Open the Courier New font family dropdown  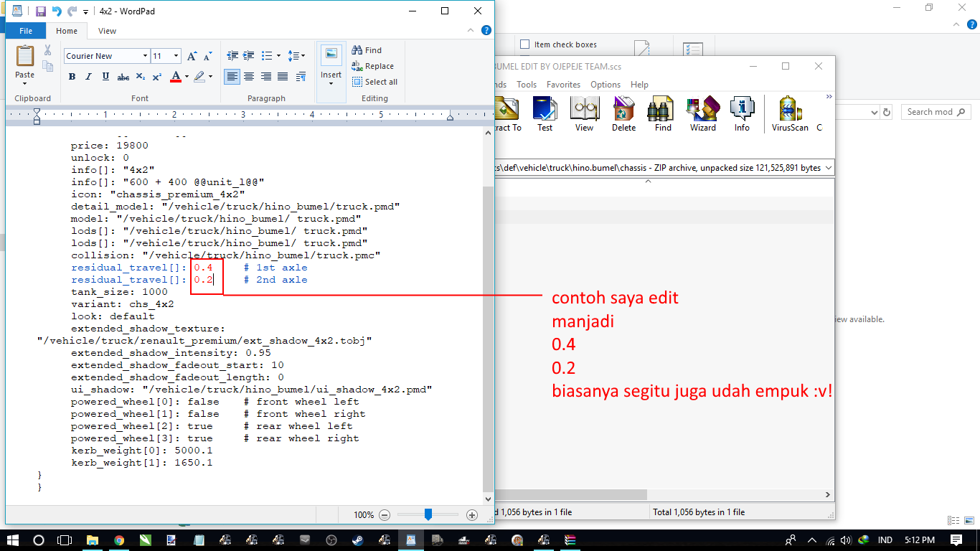(x=145, y=56)
